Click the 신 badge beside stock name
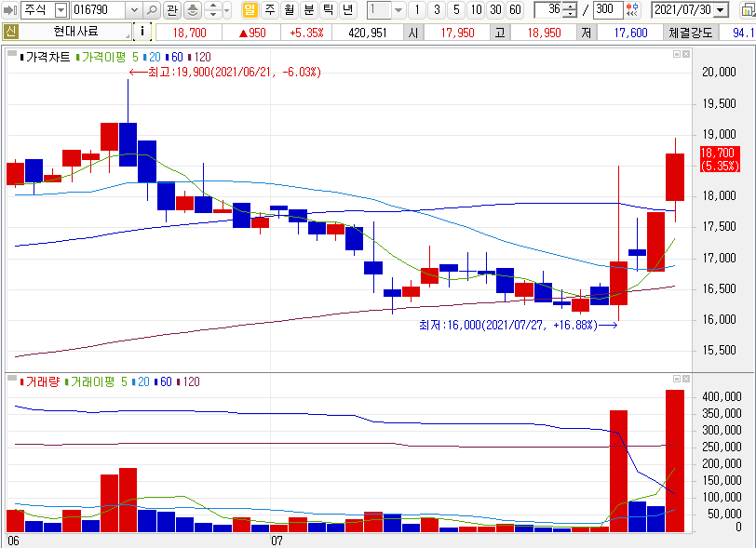Image resolution: width=756 pixels, height=548 pixels. [x=10, y=33]
